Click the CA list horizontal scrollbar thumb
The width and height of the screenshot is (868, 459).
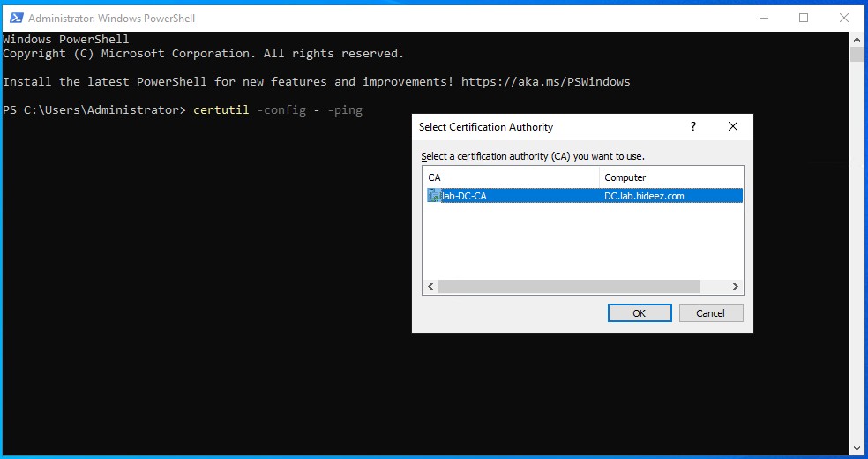point(569,287)
